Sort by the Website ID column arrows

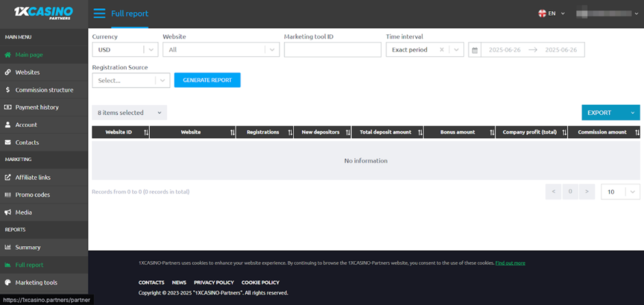coord(146,132)
